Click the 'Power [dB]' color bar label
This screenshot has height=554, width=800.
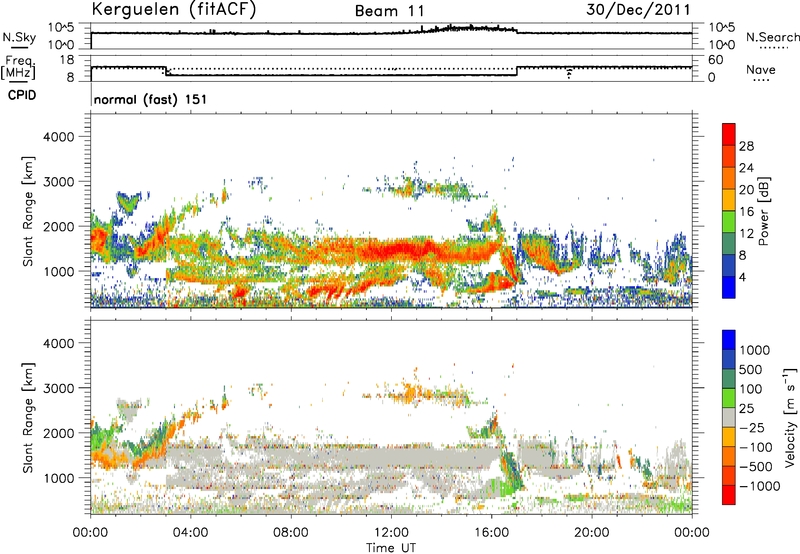pyautogui.click(x=764, y=211)
